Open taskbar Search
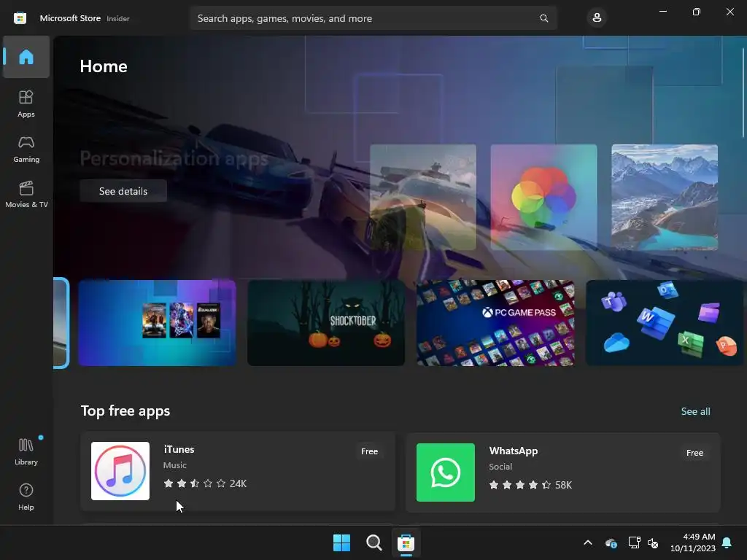Viewport: 747px width, 560px height. (x=374, y=542)
